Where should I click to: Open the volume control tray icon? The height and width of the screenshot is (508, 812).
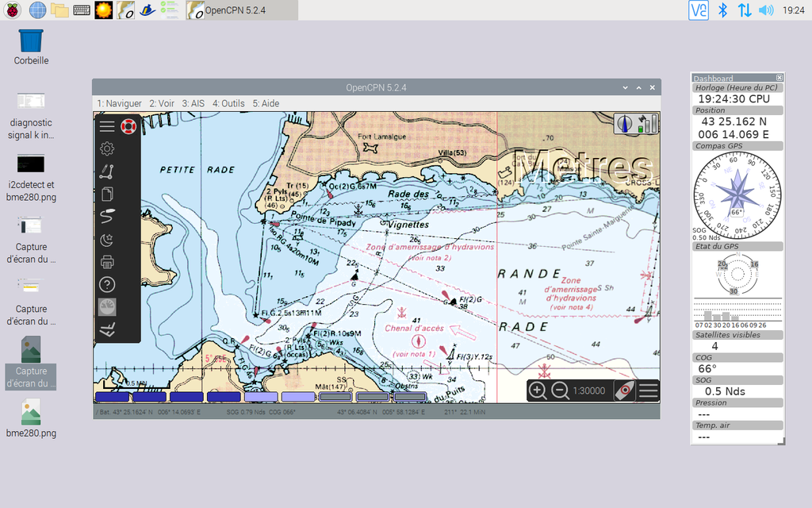click(x=765, y=10)
